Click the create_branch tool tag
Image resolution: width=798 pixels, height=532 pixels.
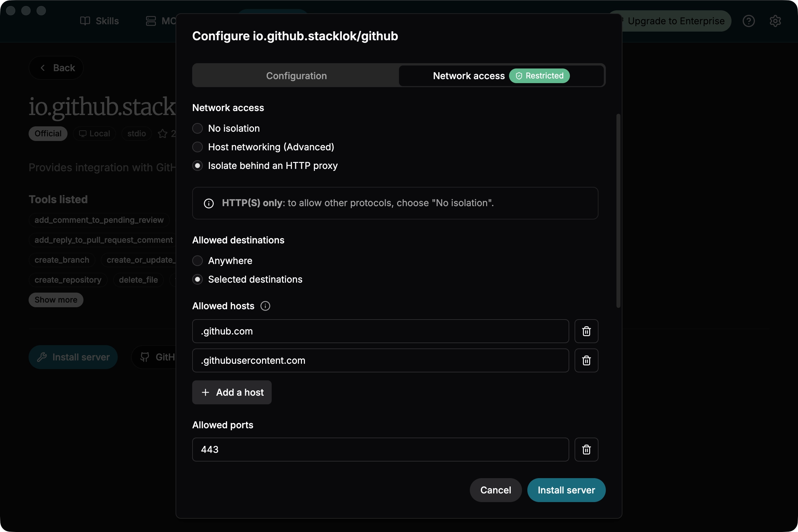62,260
